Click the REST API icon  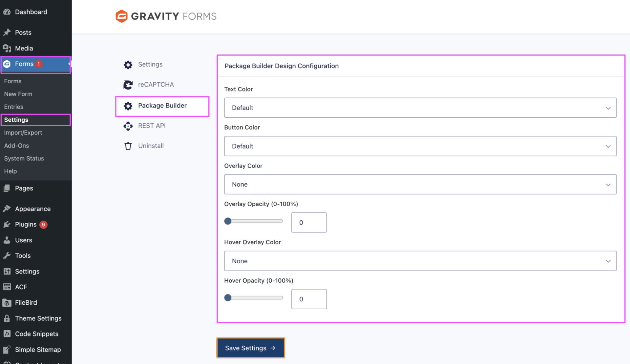tap(128, 126)
